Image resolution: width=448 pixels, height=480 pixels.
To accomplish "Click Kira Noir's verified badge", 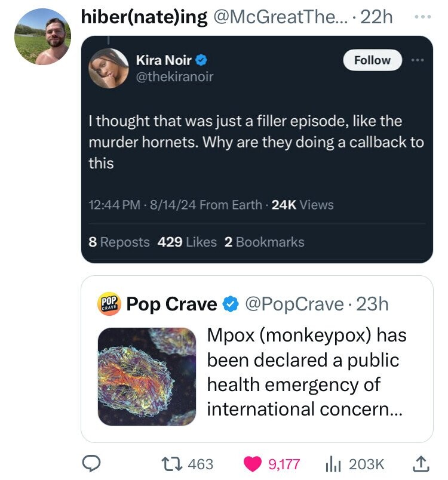I will [x=201, y=60].
